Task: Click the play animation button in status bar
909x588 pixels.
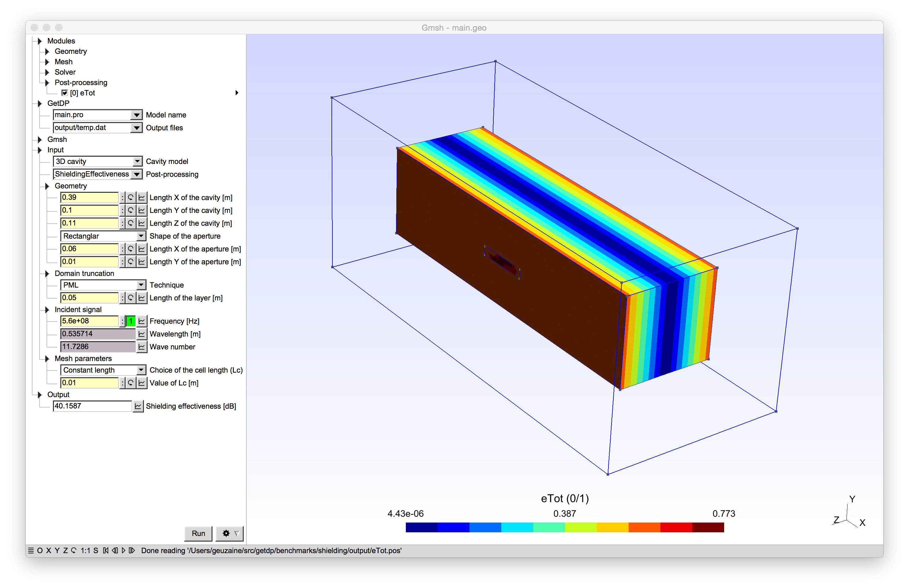Action: pos(123,551)
